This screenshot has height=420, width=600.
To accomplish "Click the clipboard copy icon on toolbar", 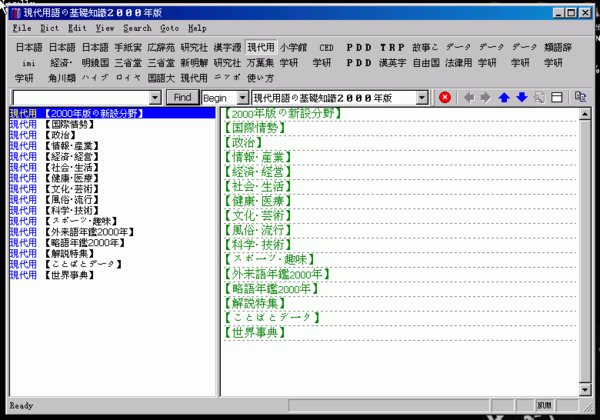I will click(580, 97).
